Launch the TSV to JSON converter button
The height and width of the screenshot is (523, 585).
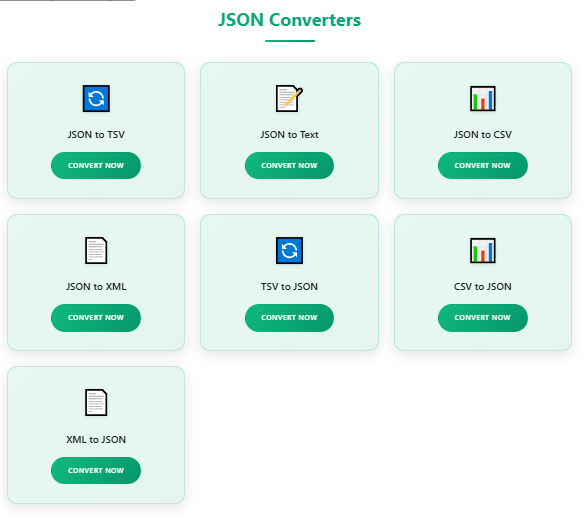289,318
